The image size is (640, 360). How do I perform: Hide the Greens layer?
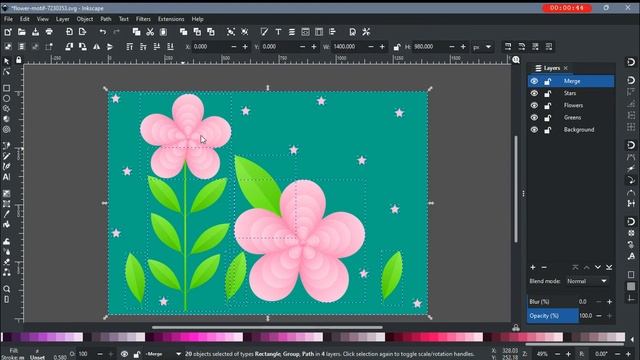click(x=534, y=118)
